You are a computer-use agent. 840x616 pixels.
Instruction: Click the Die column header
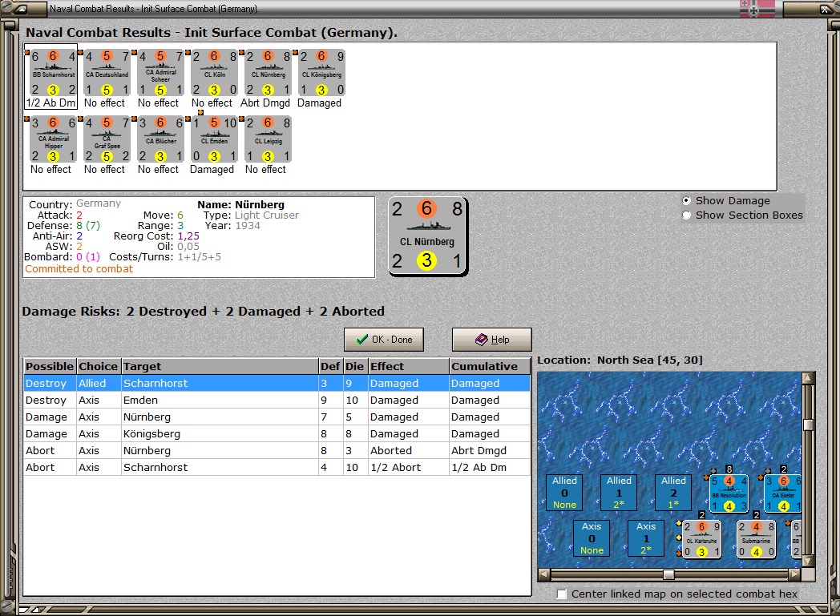(354, 367)
